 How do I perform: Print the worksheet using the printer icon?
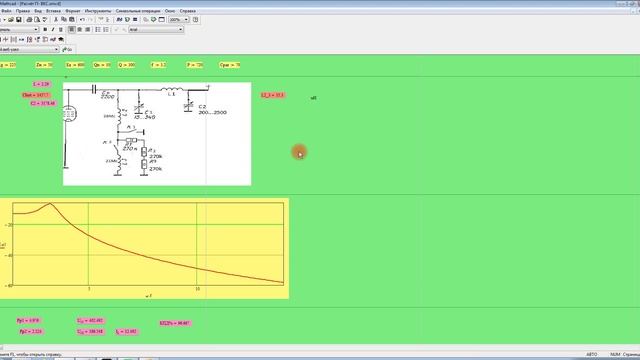[29, 20]
